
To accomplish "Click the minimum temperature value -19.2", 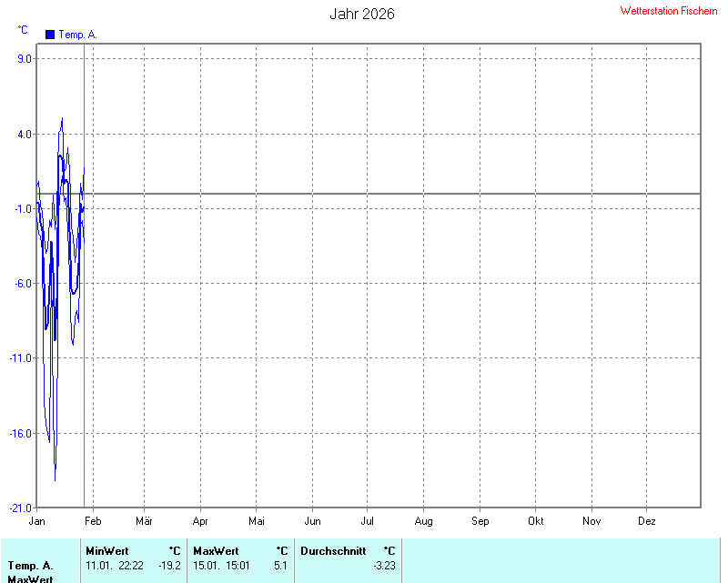I will pyautogui.click(x=169, y=566).
